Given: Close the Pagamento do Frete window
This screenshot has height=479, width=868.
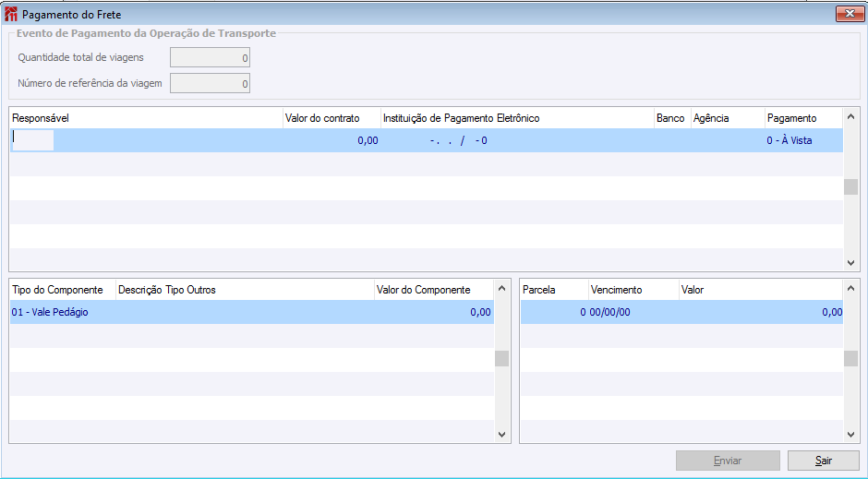Looking at the screenshot, I should pos(850,13).
